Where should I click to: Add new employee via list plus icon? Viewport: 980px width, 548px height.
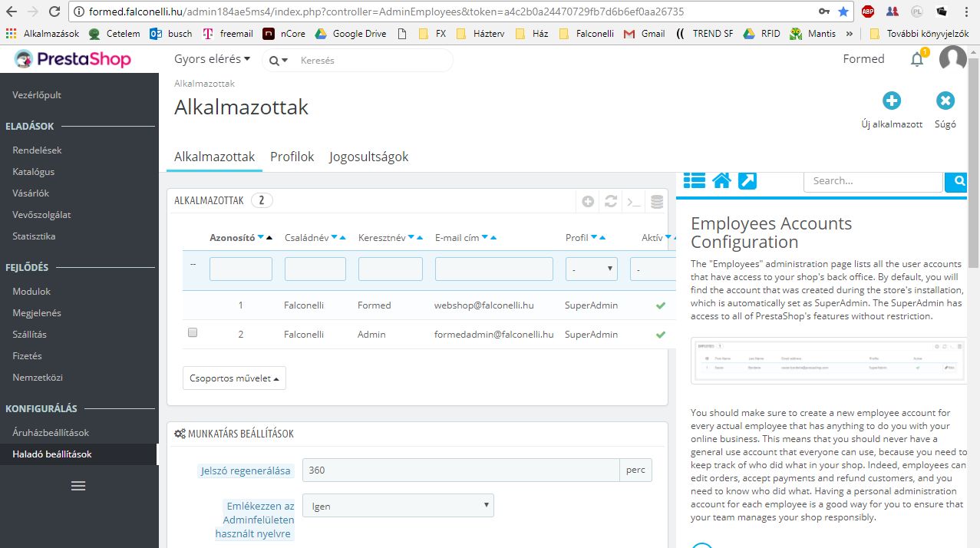[588, 201]
